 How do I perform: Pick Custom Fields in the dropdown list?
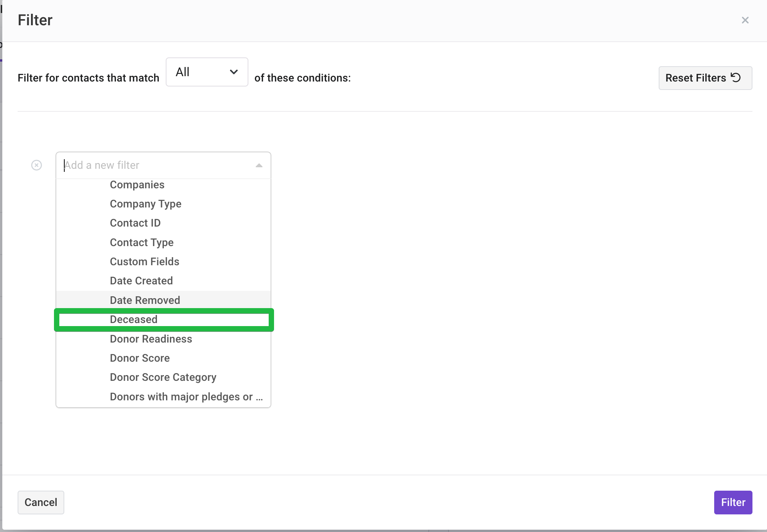point(163,262)
